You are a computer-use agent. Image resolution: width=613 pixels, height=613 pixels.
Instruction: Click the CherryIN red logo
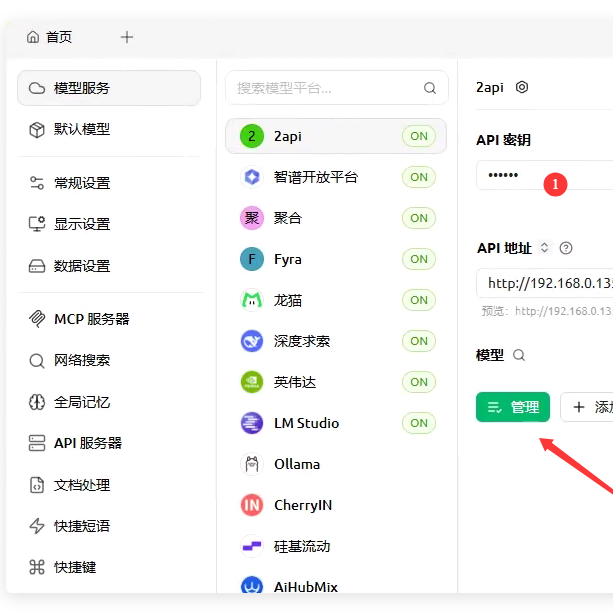pos(252,505)
